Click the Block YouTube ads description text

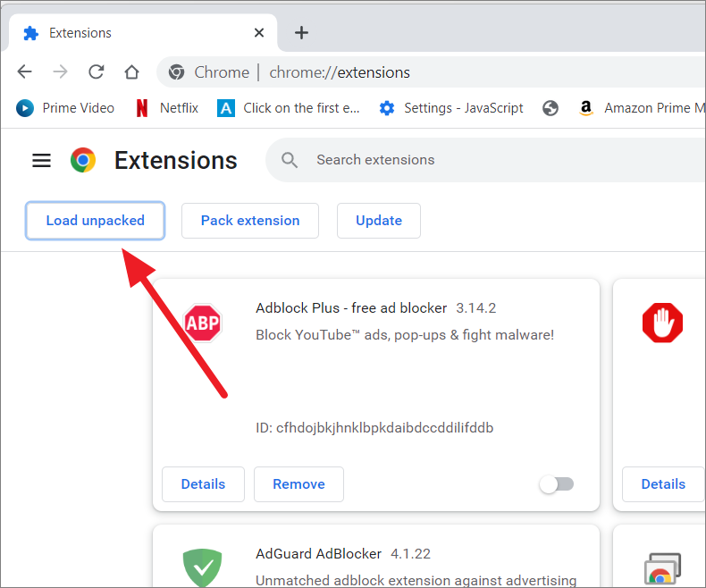tap(405, 335)
